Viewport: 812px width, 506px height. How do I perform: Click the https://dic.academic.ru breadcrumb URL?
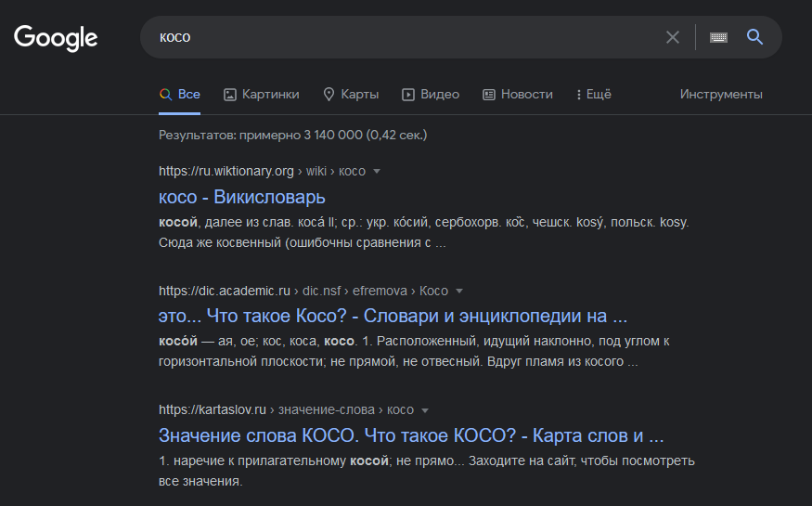point(225,291)
